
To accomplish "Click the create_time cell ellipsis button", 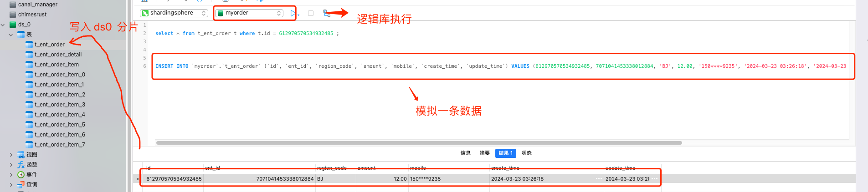I will coord(599,179).
